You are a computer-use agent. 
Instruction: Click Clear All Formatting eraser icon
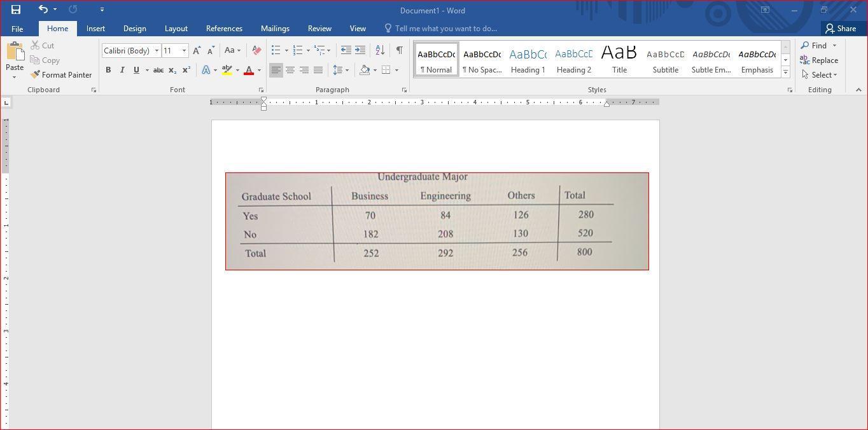pyautogui.click(x=256, y=50)
